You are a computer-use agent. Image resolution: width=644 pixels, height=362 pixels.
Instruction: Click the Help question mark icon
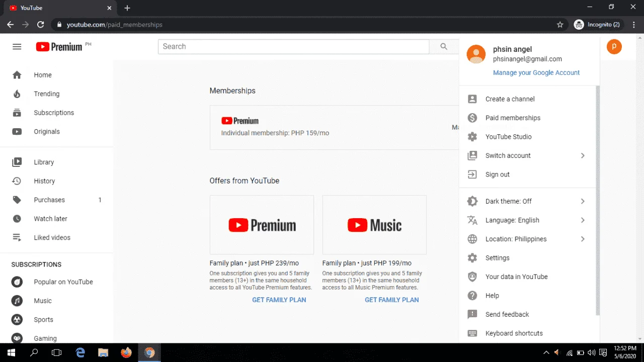coord(472,296)
